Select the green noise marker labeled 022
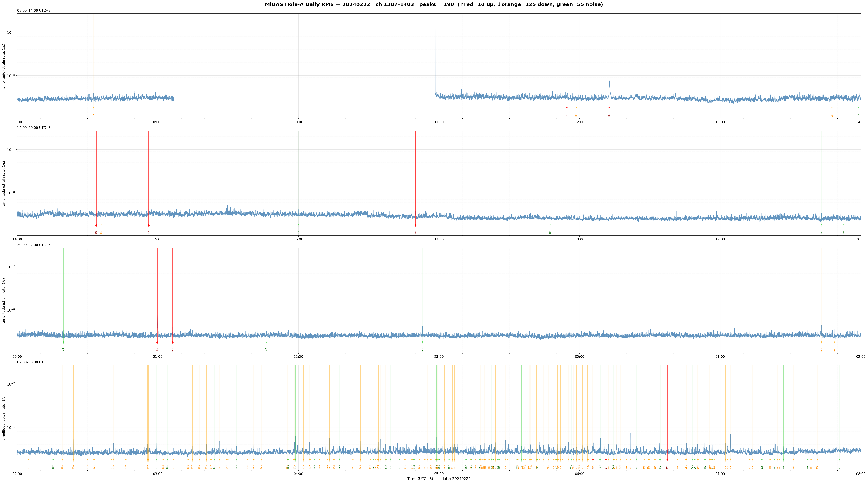 tap(53, 459)
